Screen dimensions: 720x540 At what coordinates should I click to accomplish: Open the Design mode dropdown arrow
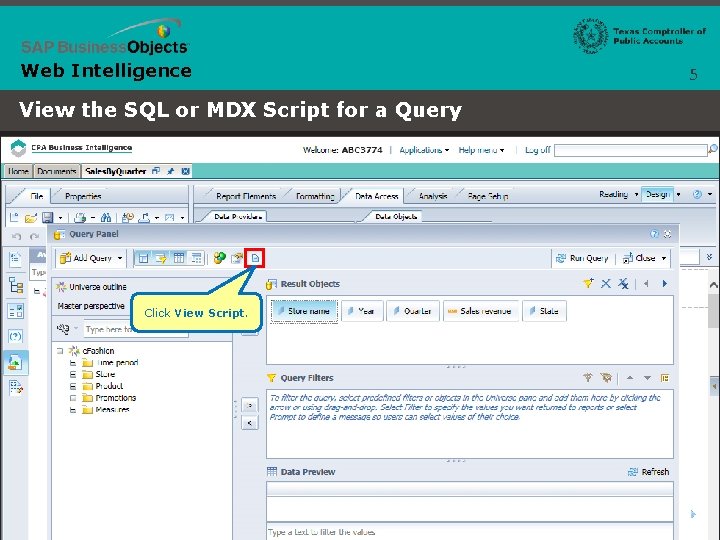678,194
